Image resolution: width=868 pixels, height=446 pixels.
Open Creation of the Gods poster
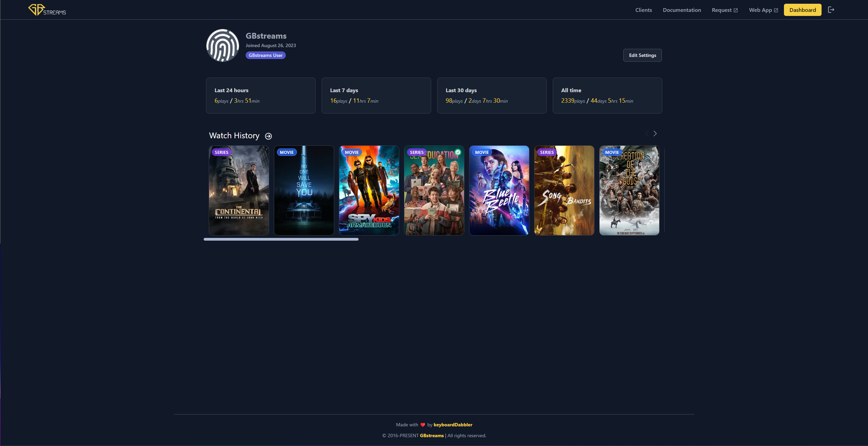tap(629, 190)
